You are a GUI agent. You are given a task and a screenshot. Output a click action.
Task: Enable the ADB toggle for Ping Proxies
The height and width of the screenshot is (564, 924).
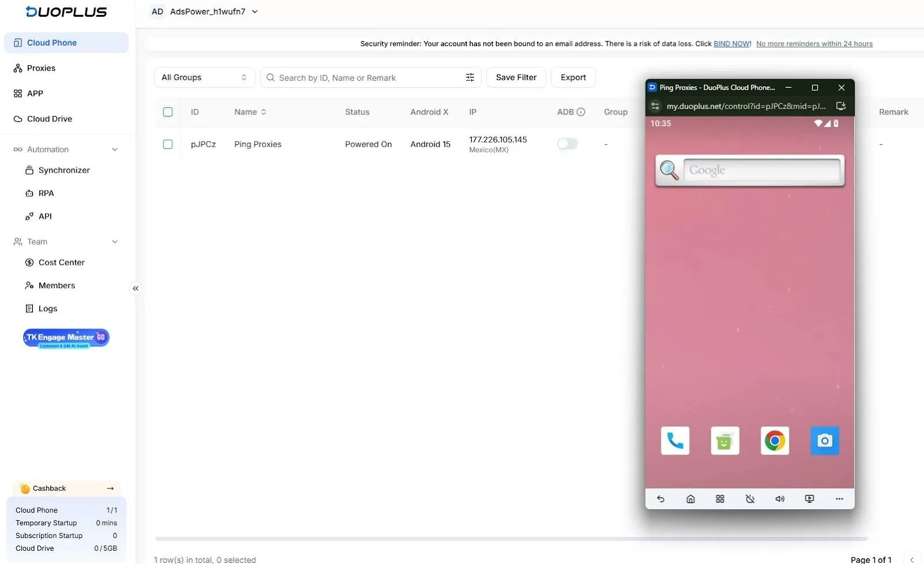coord(567,144)
